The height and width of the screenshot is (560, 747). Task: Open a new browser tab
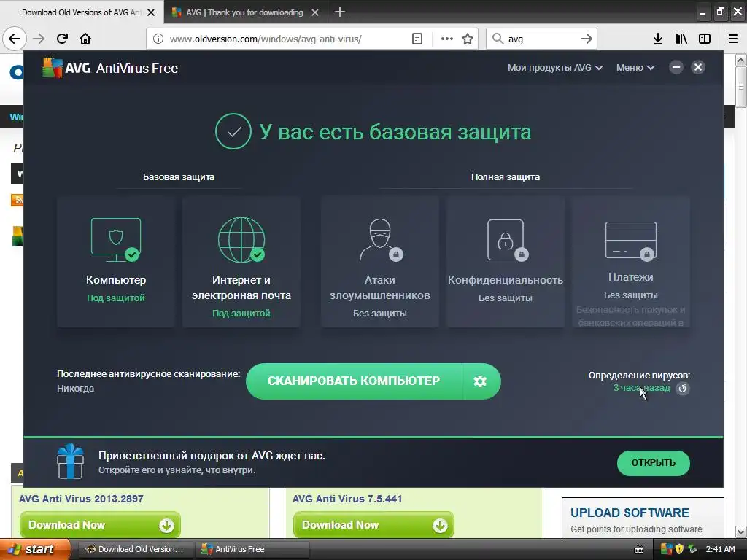340,12
